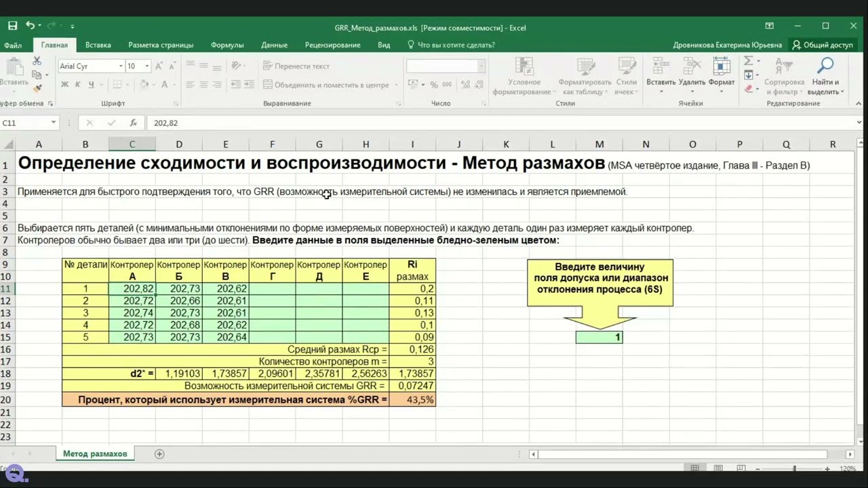Screen dimensions: 868x488
Task: Click the Fill down arrow icon
Action: 749,75
